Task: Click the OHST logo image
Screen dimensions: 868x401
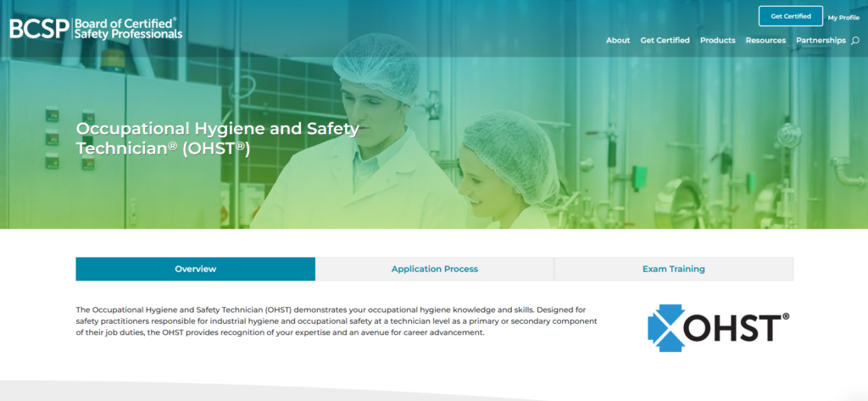Action: click(x=719, y=328)
